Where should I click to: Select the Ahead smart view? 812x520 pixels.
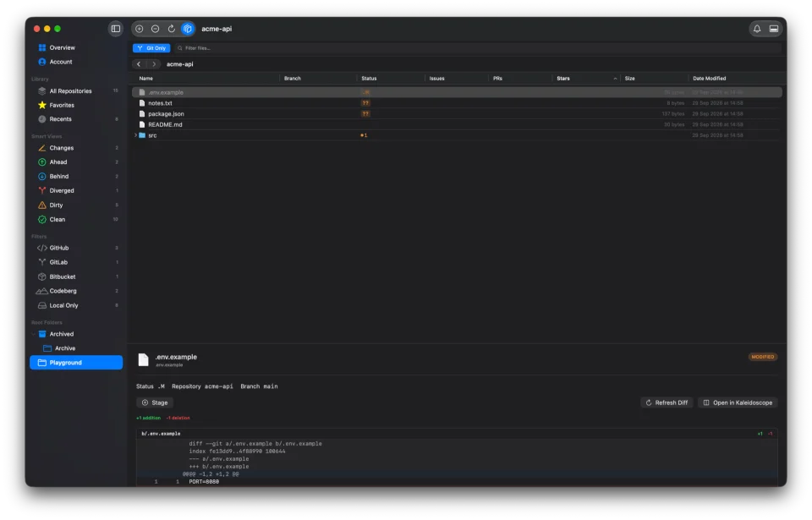(75, 162)
